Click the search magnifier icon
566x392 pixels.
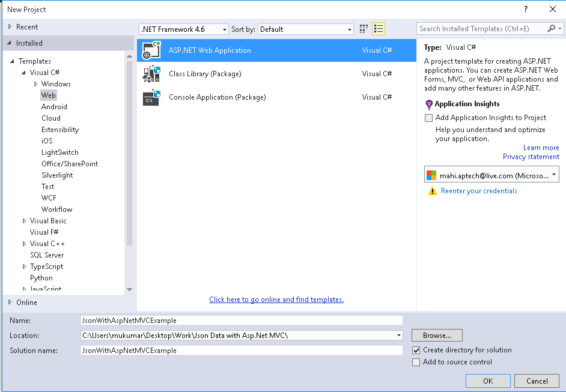tap(551, 28)
